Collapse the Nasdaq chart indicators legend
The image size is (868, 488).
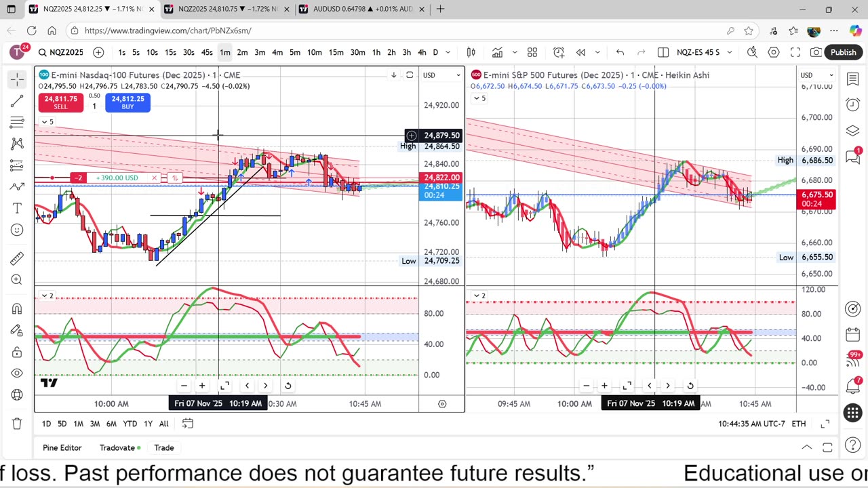[47, 122]
